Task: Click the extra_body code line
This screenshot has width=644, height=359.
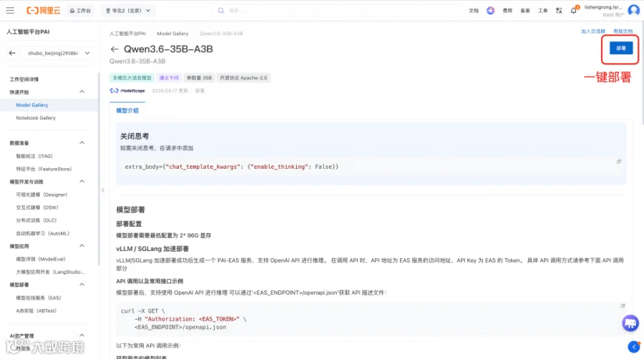Action: click(x=232, y=167)
